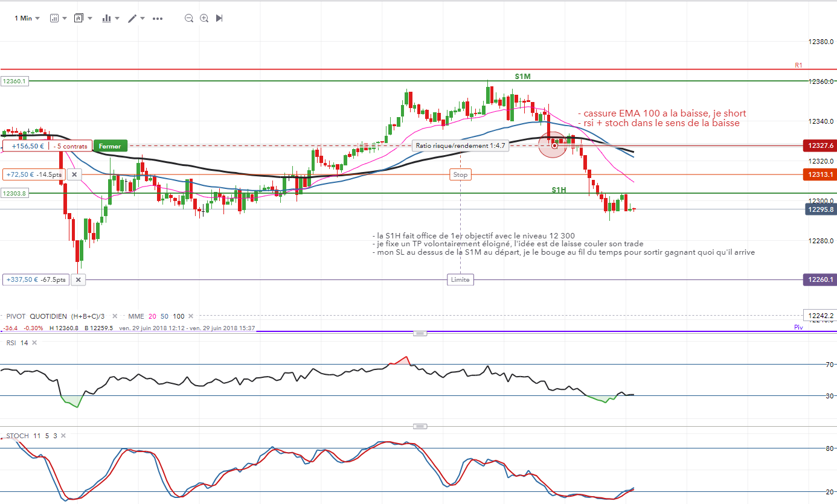Click the date range text 29 juin 2018
Image resolution: width=837 pixels, height=504 pixels.
[187, 328]
